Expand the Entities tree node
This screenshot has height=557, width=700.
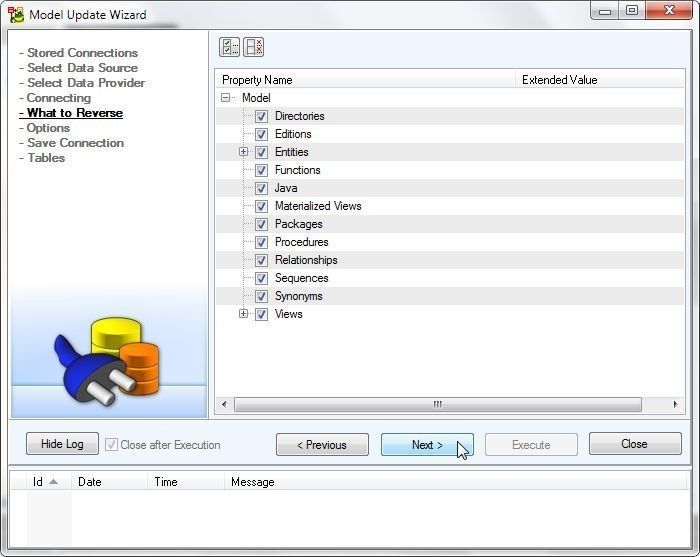click(243, 152)
